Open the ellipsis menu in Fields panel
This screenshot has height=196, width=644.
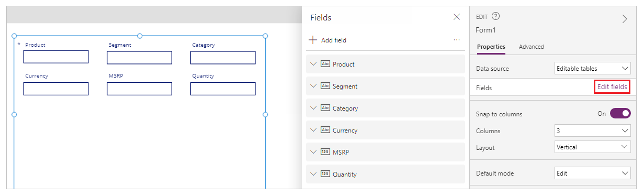point(457,40)
